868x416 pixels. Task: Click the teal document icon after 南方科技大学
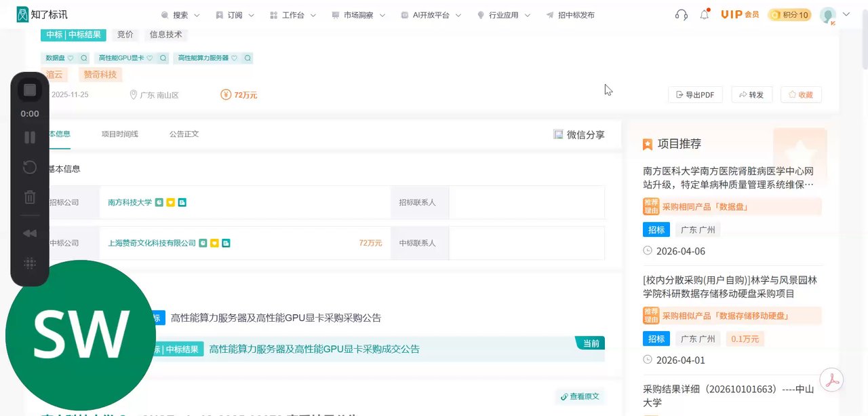pos(182,202)
